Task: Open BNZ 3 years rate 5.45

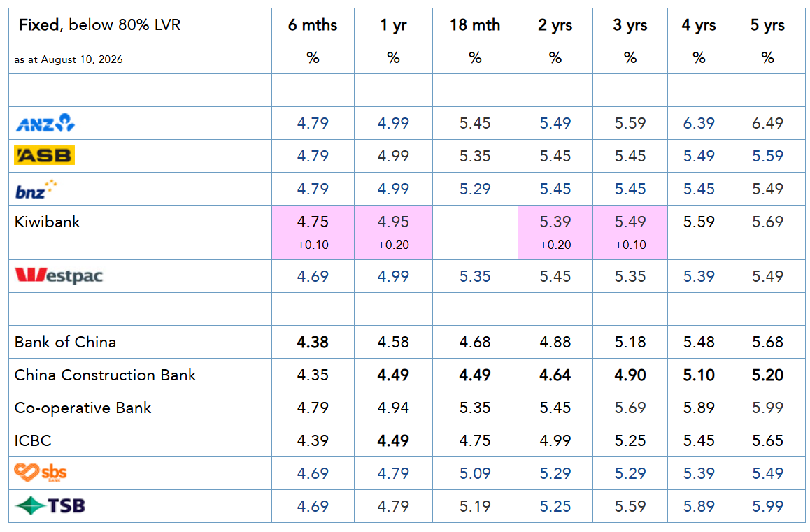Action: (630, 189)
